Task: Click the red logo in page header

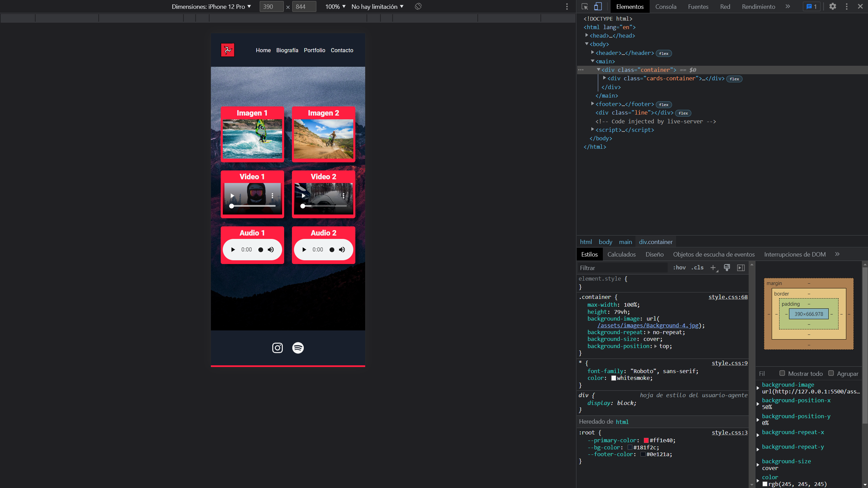Action: [x=228, y=50]
